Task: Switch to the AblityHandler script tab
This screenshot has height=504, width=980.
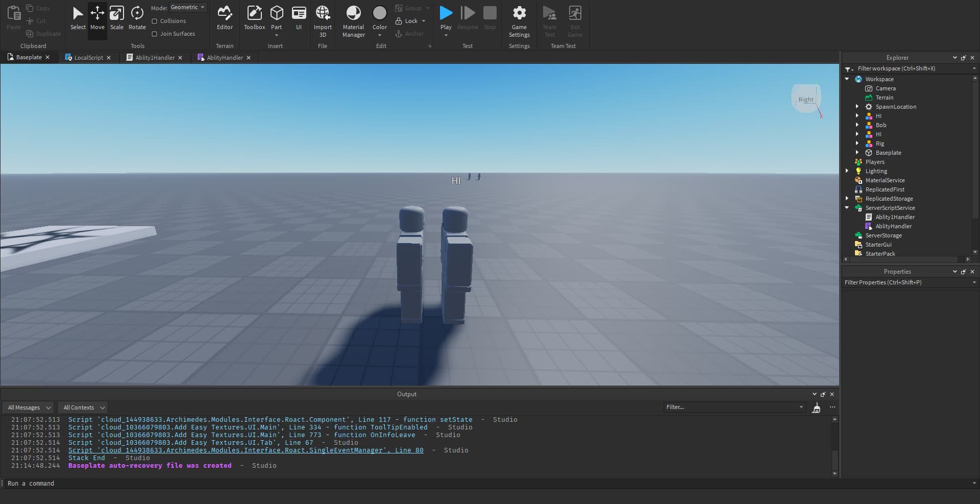Action: click(225, 58)
